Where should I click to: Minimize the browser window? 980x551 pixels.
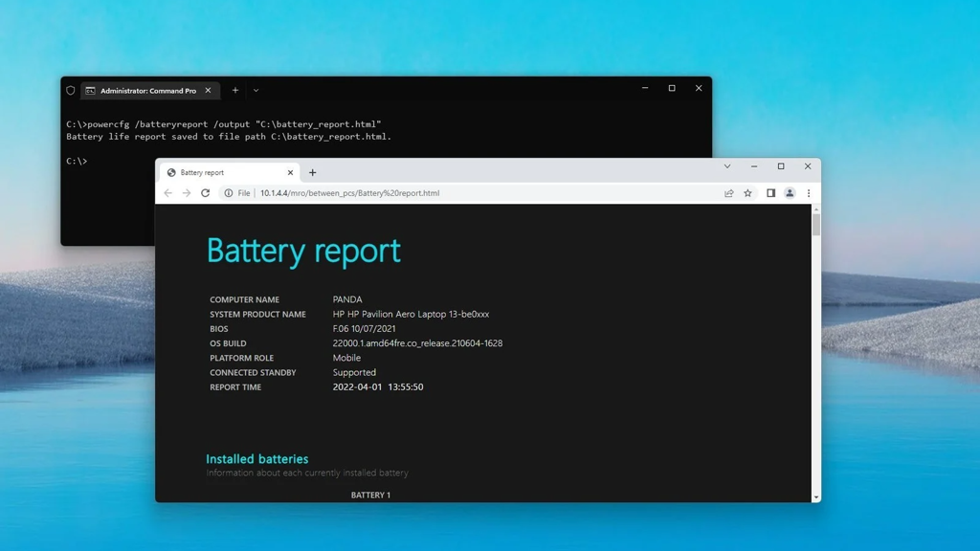(754, 166)
